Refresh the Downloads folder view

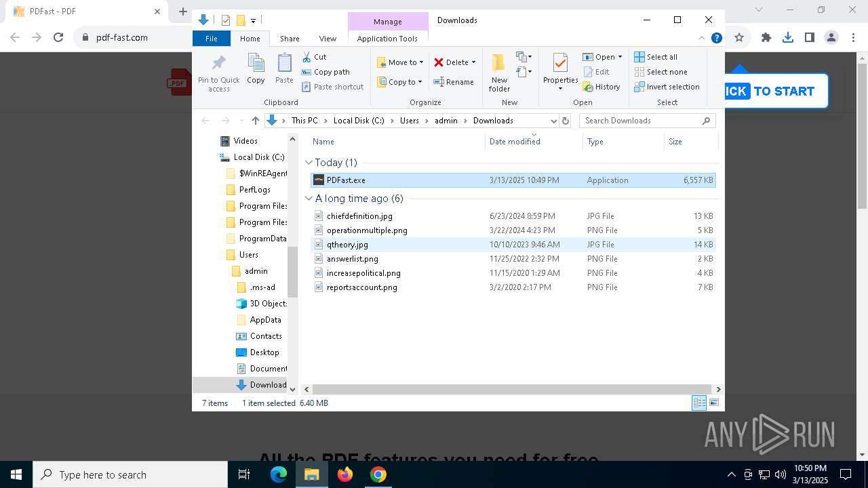coord(566,121)
